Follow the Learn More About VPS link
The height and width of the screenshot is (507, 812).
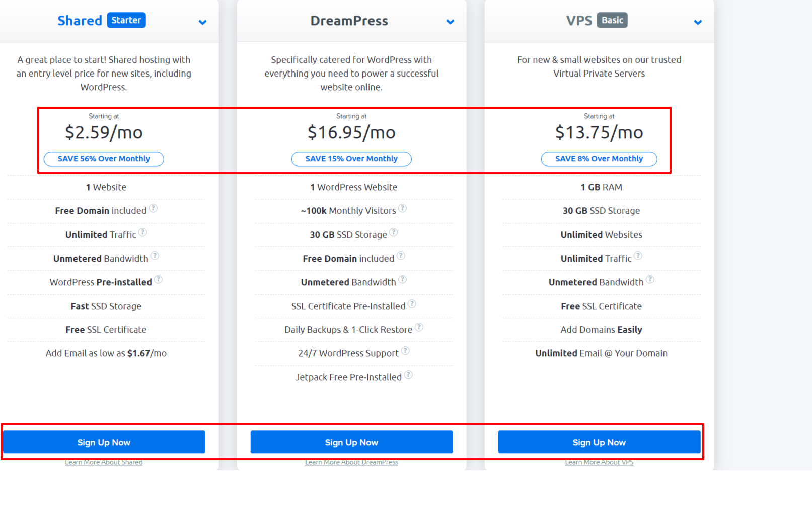599,462
